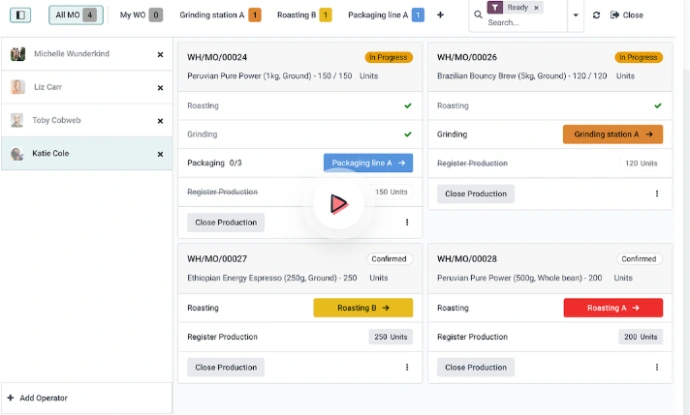Select the Packaging line A tab
Viewport: 690px width, 415px height.
pyautogui.click(x=385, y=15)
